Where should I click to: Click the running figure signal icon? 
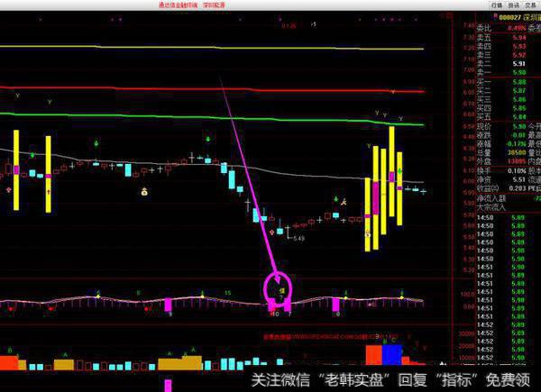[x=344, y=202]
